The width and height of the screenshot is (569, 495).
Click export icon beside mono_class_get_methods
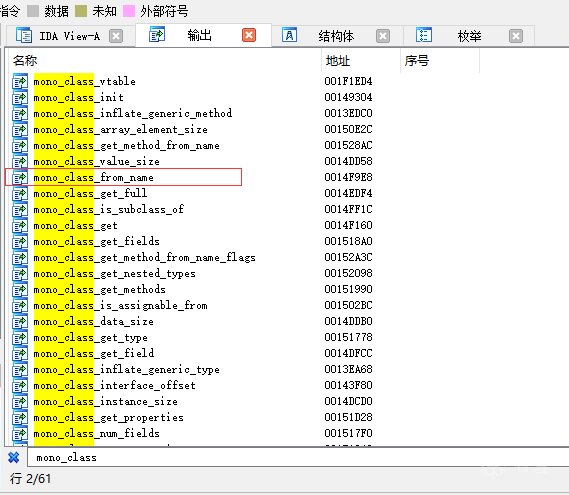click(x=20, y=289)
